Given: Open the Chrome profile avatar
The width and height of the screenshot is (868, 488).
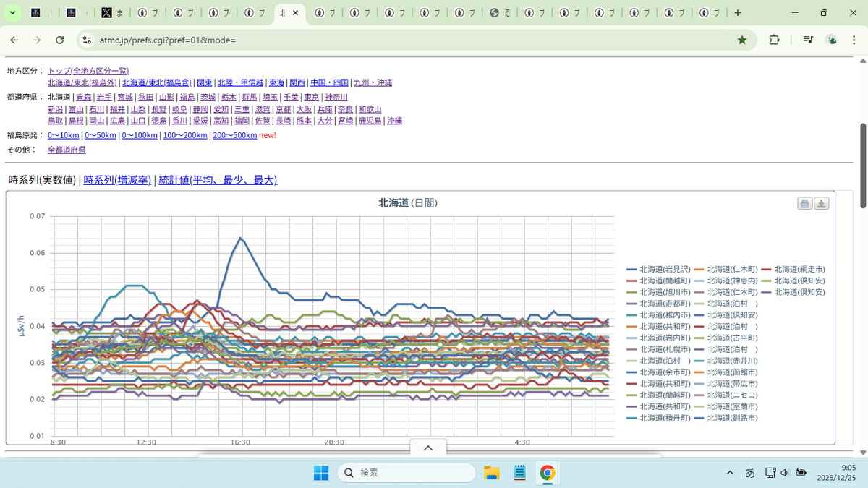Looking at the screenshot, I should coord(832,40).
